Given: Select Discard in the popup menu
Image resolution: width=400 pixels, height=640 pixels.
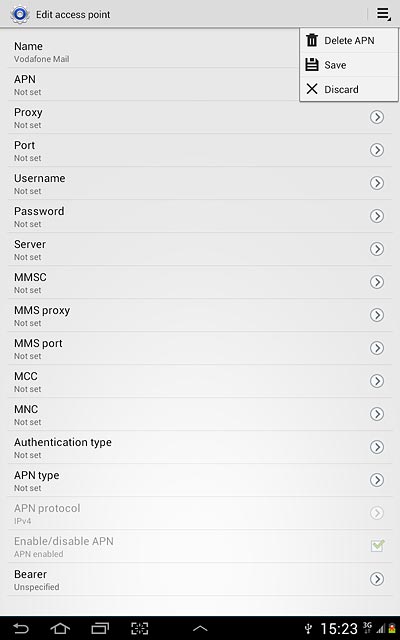Looking at the screenshot, I should point(349,89).
